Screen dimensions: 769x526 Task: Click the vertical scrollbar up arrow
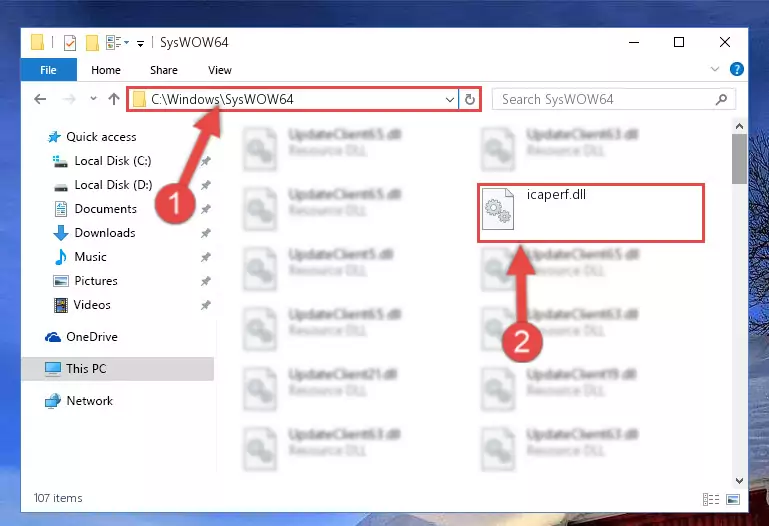tap(739, 126)
